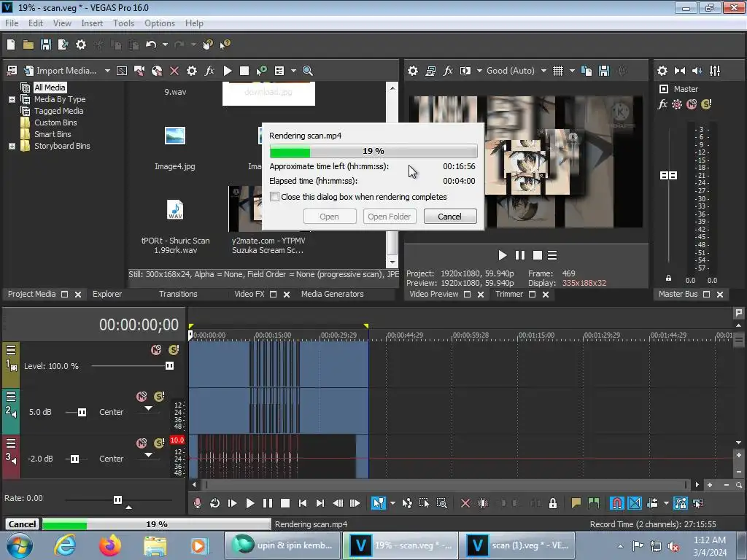The height and width of the screenshot is (560, 747).
Task: Enable 'Close this dialog box when rendering completes'
Action: [x=274, y=197]
